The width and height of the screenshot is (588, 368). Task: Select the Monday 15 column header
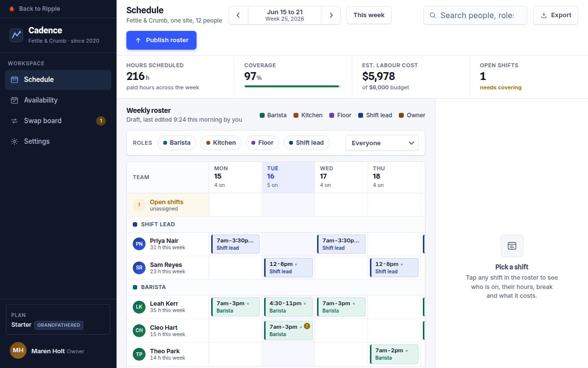(235, 177)
